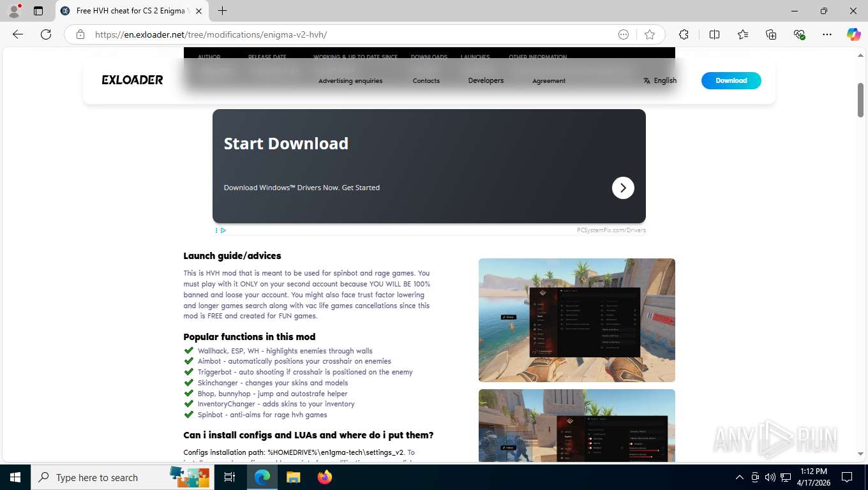This screenshot has width=868, height=490.
Task: Open the Agreement page
Action: point(549,80)
